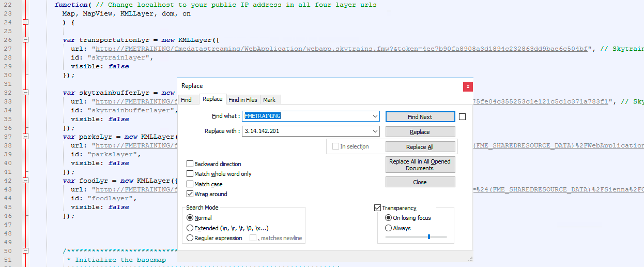Screen dimensions: 644x267
Task: Select Regular expression search mode
Action: click(190, 238)
